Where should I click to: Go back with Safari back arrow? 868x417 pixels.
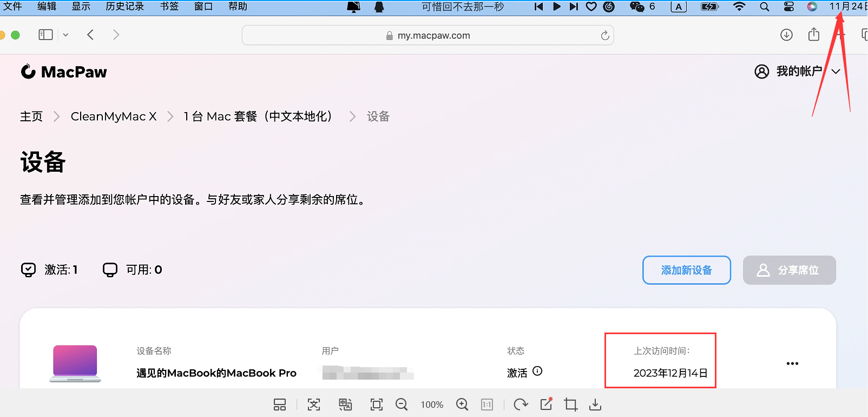pyautogui.click(x=90, y=35)
